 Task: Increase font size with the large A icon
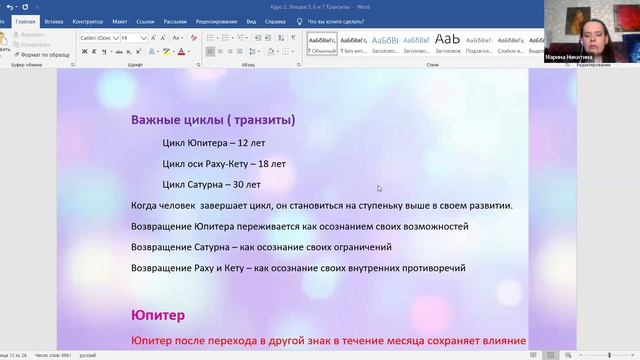[x=153, y=38]
